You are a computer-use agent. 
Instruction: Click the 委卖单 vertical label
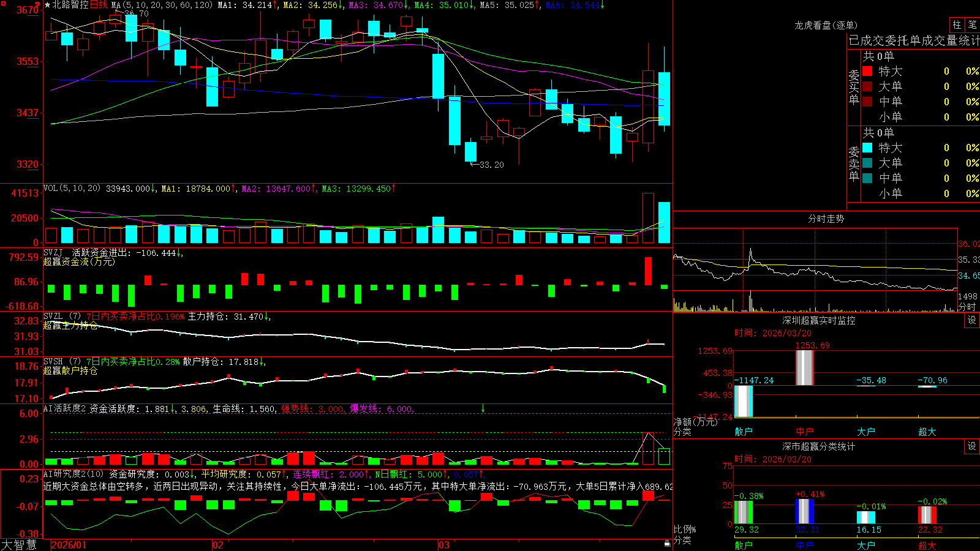[854, 163]
